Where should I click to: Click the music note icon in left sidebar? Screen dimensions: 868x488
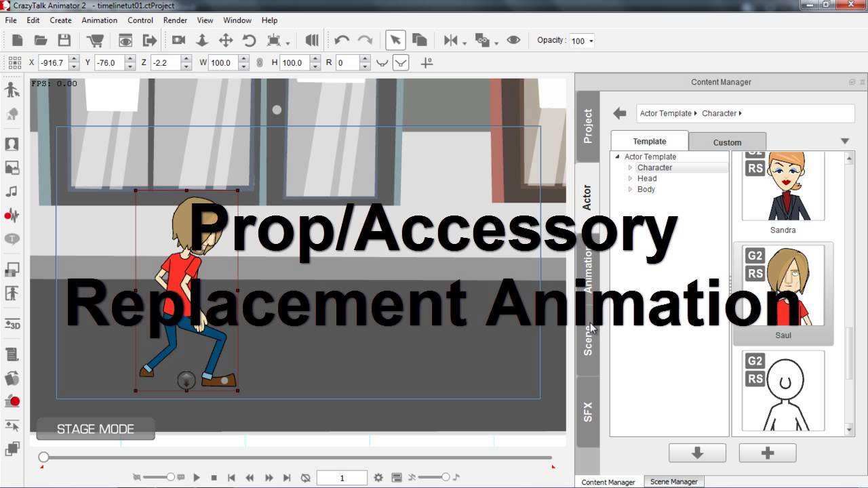12,191
